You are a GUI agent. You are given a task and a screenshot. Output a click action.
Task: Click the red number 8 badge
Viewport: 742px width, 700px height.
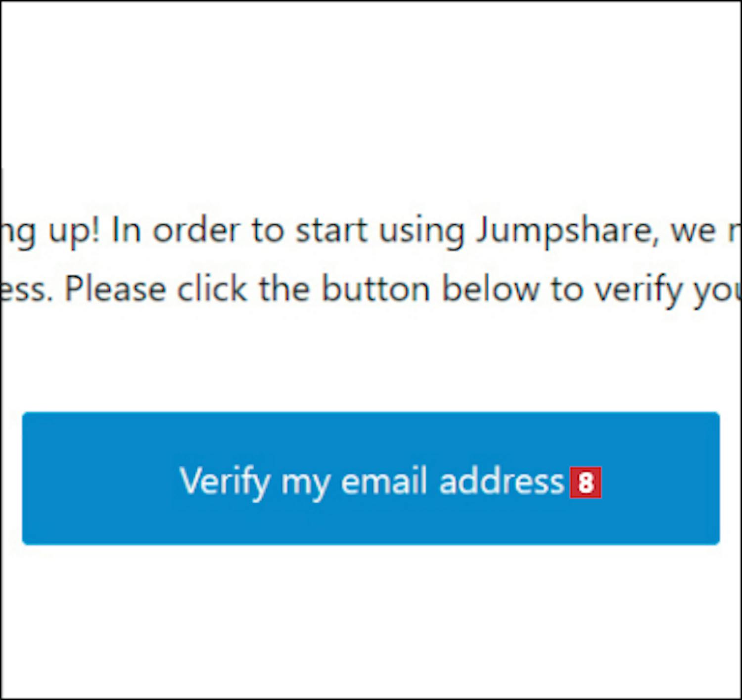pyautogui.click(x=586, y=482)
